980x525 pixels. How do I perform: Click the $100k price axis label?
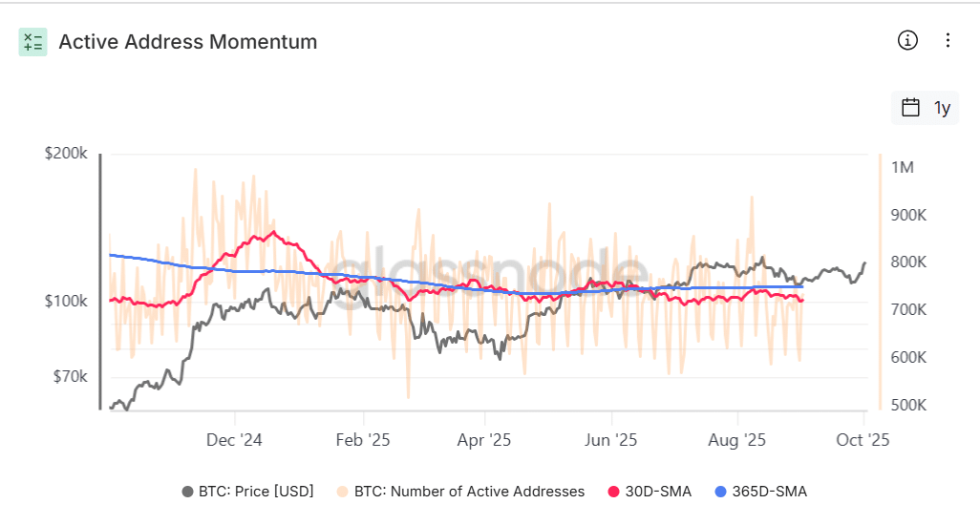(x=67, y=302)
